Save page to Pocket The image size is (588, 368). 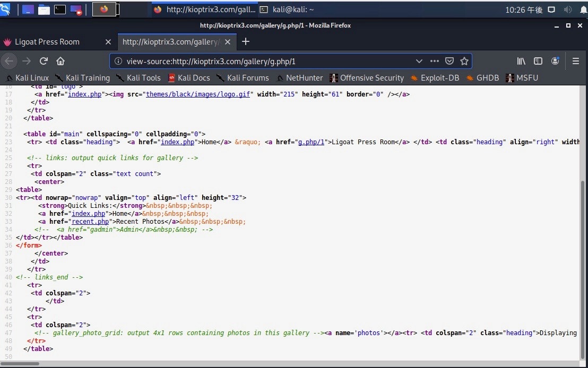pyautogui.click(x=449, y=61)
